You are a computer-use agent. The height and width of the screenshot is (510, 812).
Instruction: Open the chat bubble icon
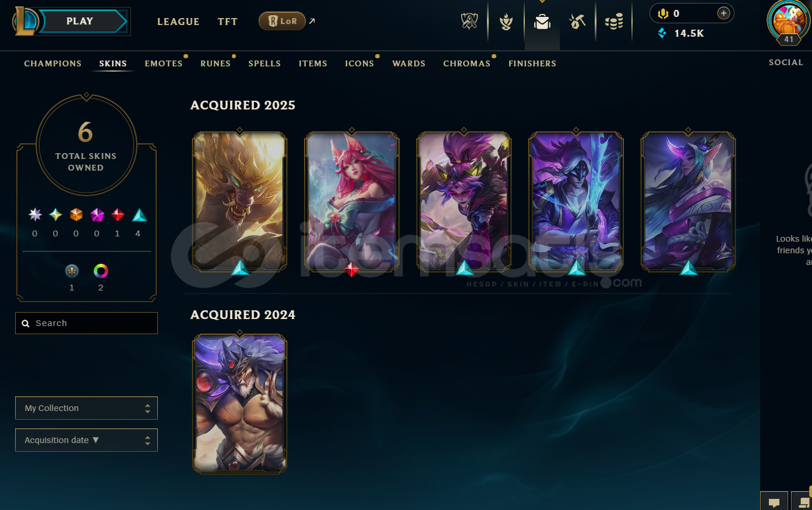[774, 502]
